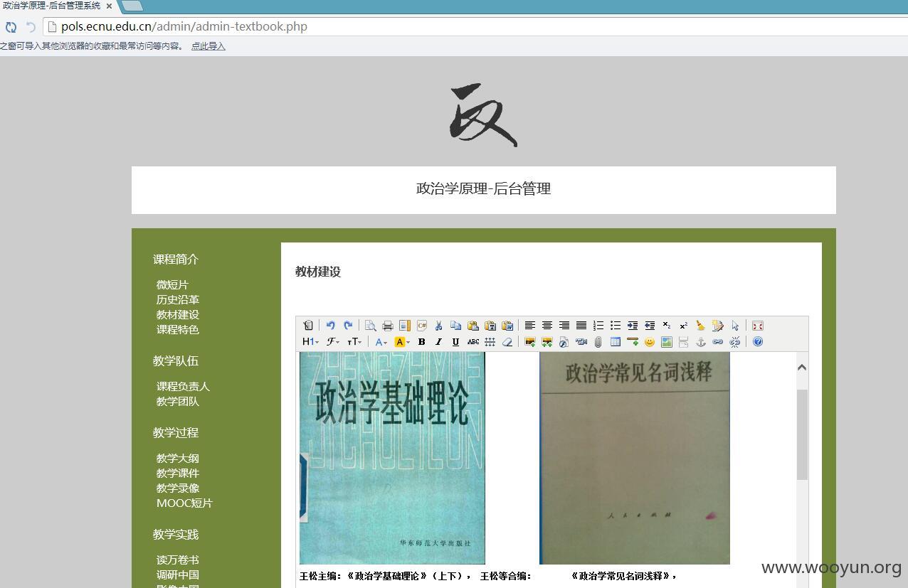Remove formatting with eraser icon
The height and width of the screenshot is (588, 908).
(507, 342)
